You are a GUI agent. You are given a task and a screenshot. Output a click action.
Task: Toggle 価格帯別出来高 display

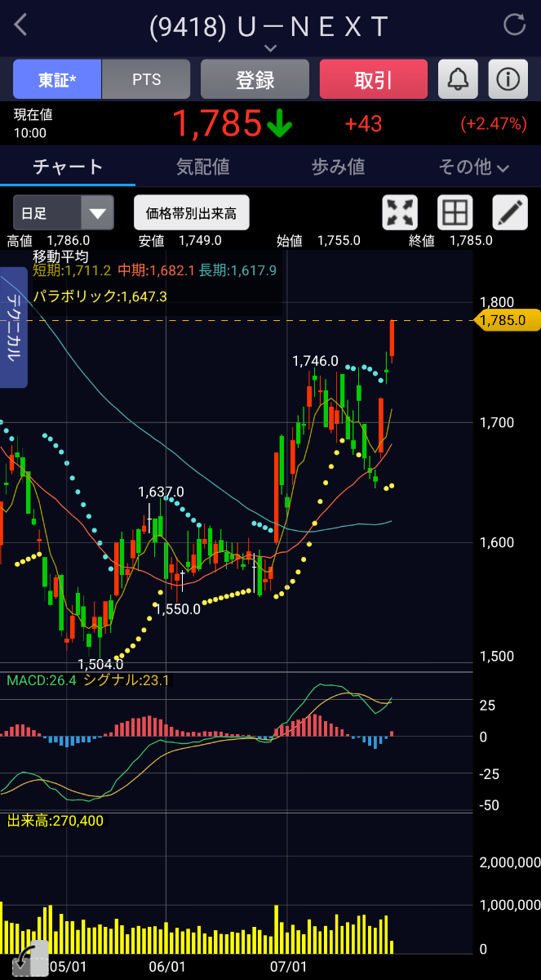(191, 213)
